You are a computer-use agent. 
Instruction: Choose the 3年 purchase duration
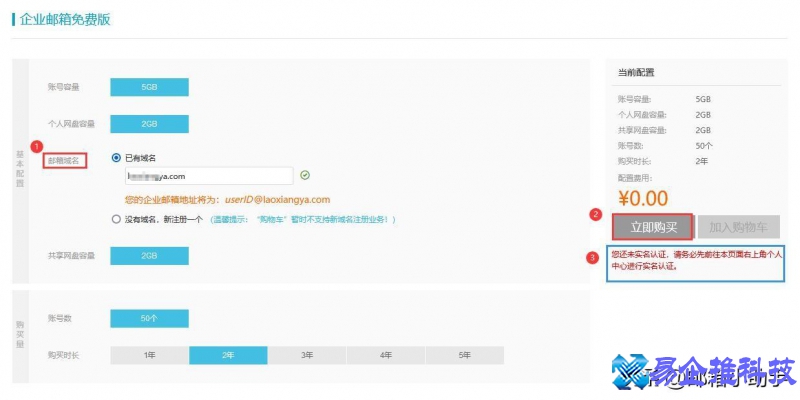tap(307, 355)
